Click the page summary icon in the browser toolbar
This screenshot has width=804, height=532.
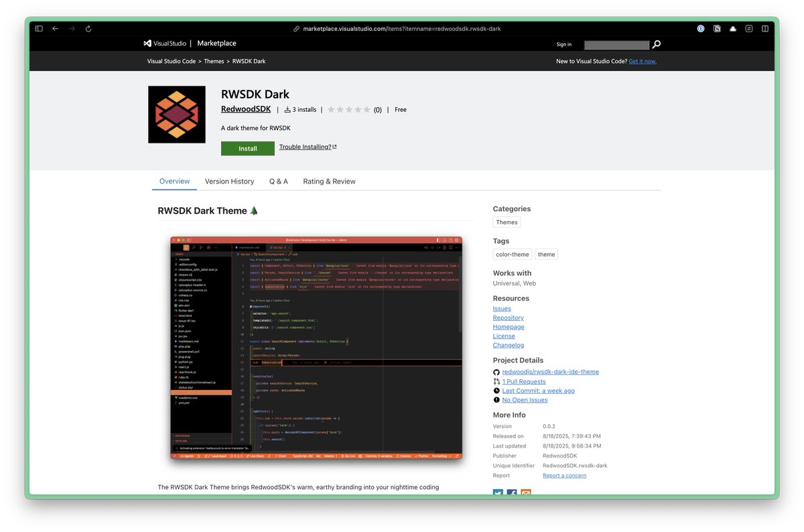click(749, 29)
